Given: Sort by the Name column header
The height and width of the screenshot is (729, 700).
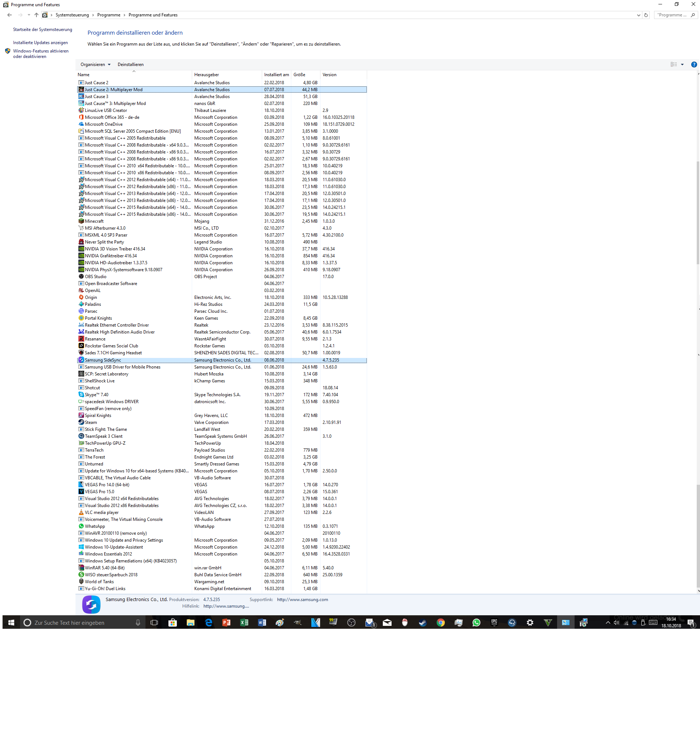Looking at the screenshot, I should (134, 75).
